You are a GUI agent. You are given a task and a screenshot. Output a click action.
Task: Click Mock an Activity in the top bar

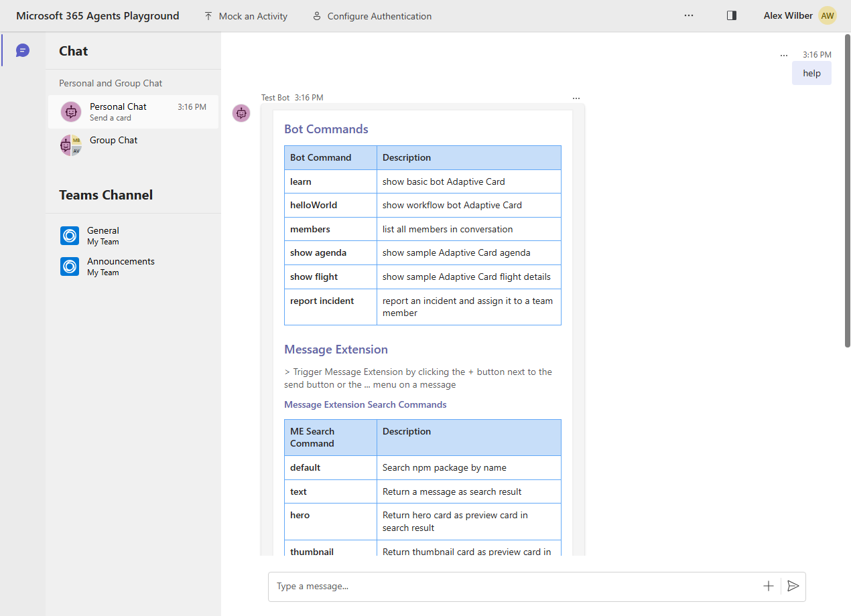coord(245,15)
